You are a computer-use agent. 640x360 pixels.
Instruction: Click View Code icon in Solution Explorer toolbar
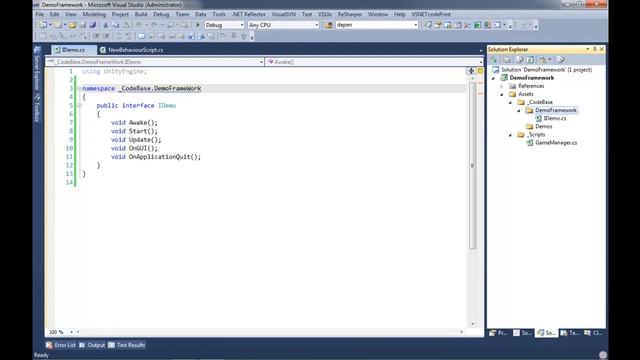click(530, 60)
